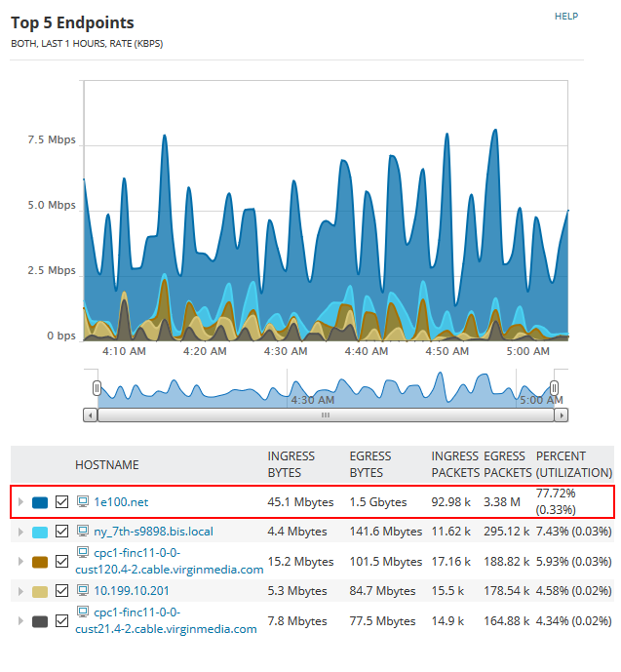Click the HOSTNAME column header

tap(107, 465)
